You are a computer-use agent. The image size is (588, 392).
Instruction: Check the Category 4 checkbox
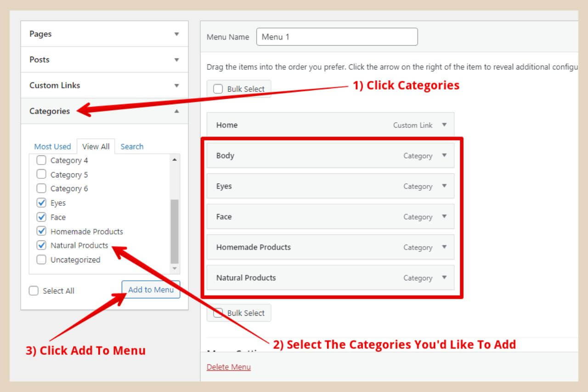41,160
